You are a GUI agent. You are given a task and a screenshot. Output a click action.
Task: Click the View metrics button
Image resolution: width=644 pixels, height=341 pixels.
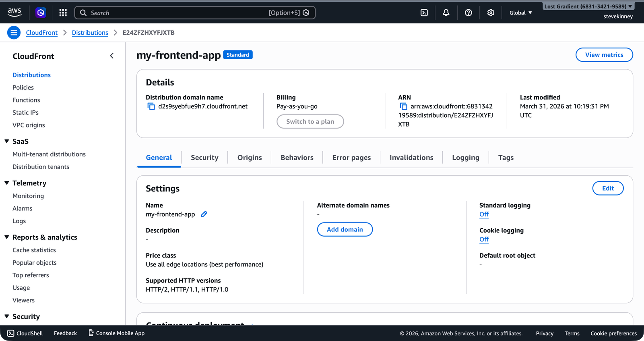pos(604,55)
